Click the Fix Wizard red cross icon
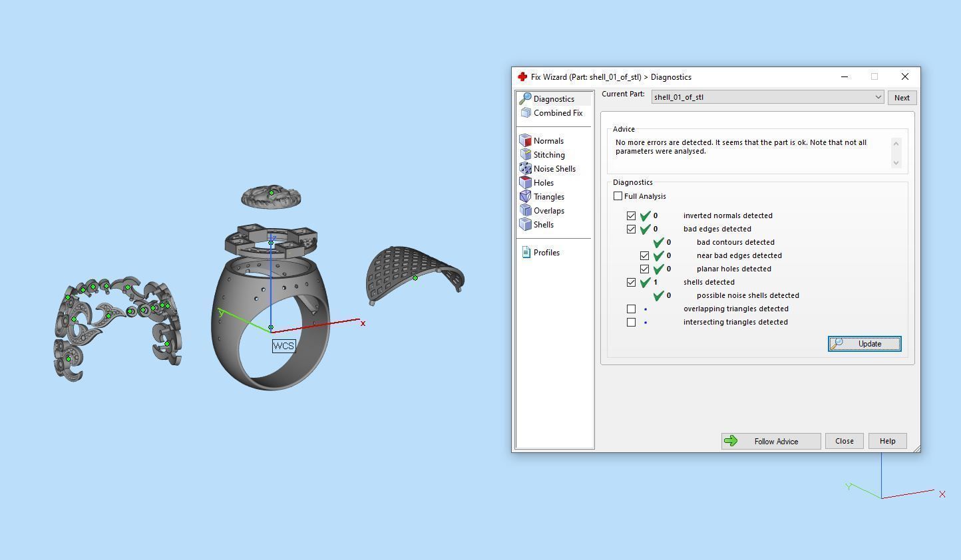The width and height of the screenshot is (961, 560). pyautogui.click(x=522, y=77)
